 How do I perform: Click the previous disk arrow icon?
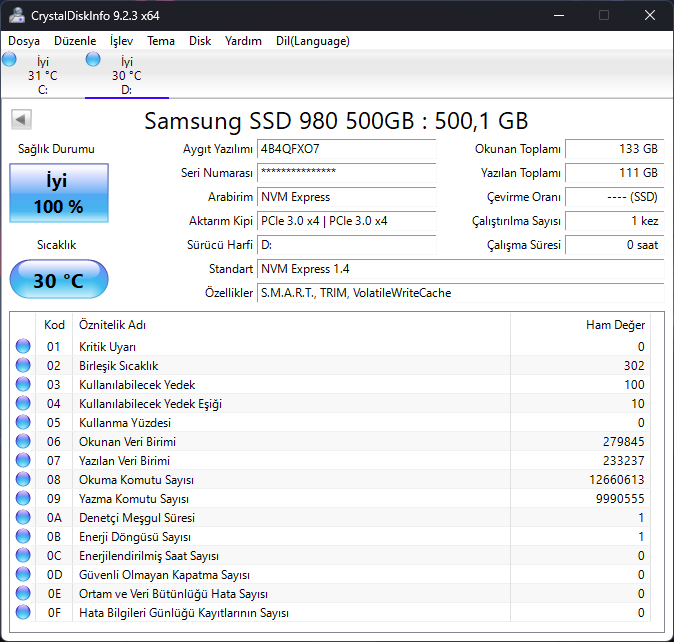pos(20,120)
